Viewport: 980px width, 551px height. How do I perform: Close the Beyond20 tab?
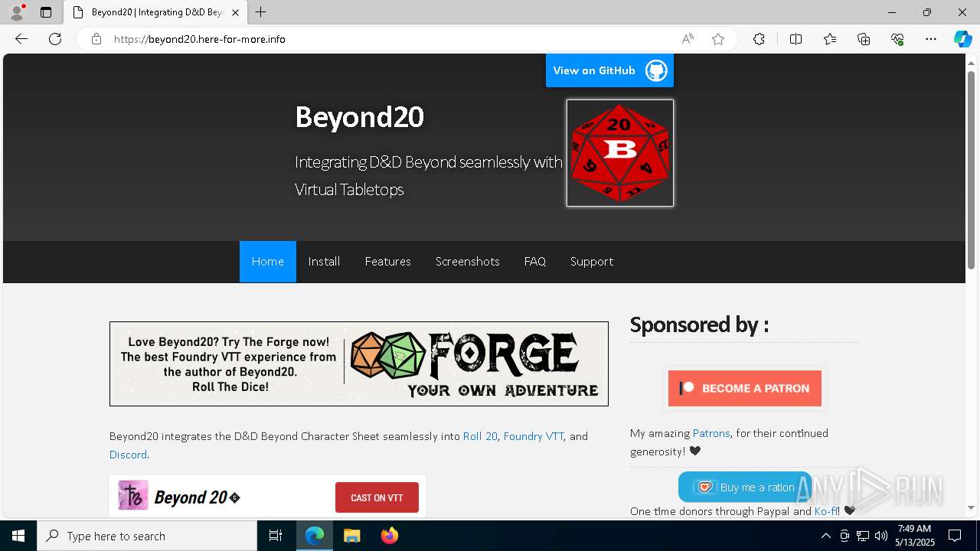click(x=235, y=12)
